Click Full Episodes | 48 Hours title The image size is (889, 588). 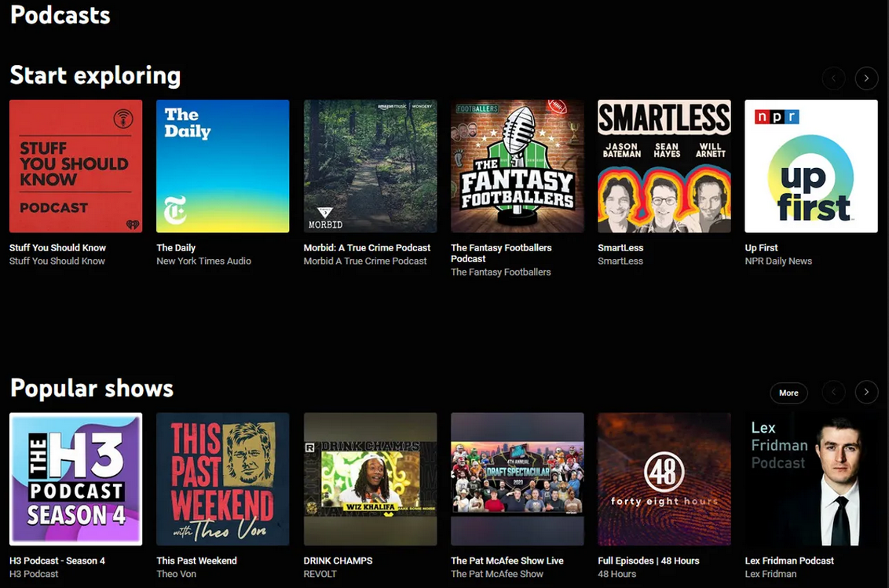[649, 561]
